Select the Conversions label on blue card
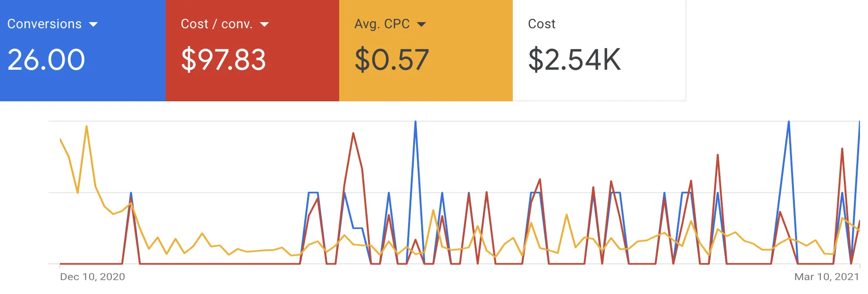 pos(44,24)
